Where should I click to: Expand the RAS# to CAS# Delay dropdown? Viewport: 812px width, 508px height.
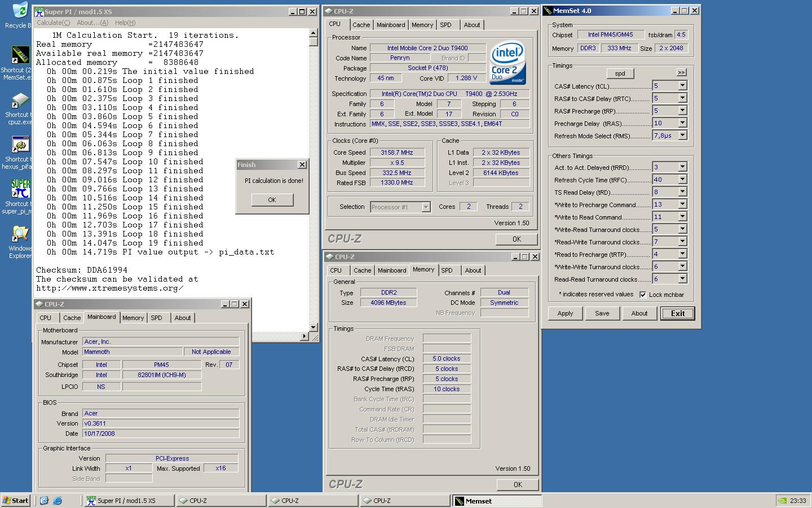682,98
